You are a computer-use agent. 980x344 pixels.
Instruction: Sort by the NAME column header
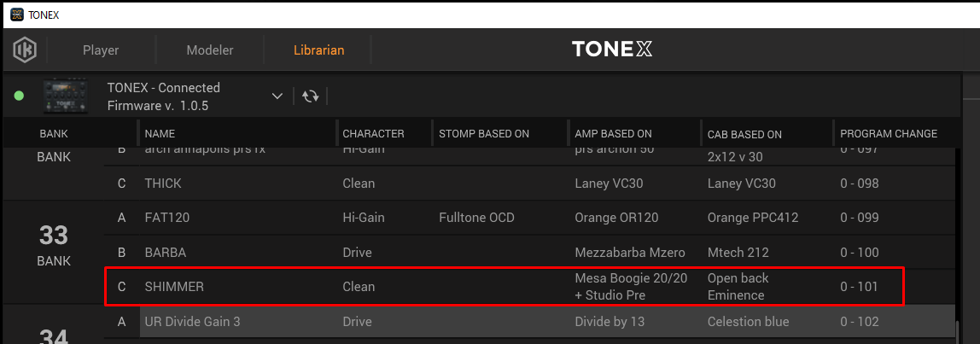pyautogui.click(x=160, y=133)
